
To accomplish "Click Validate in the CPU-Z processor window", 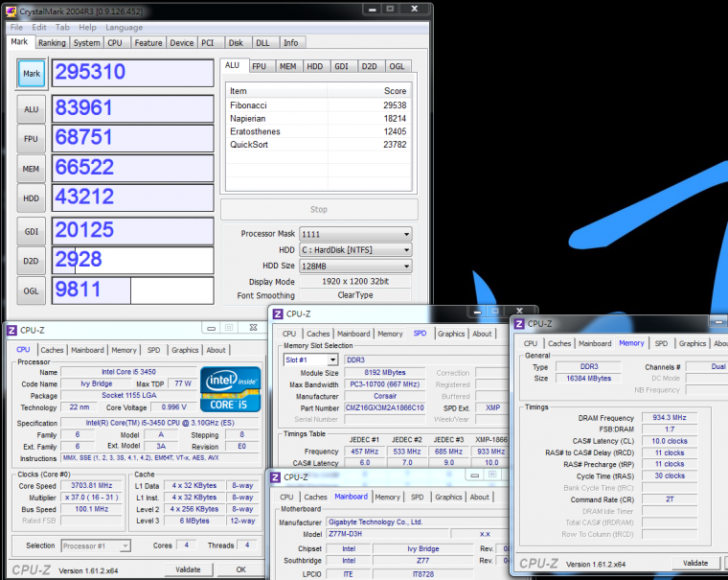I will tap(188, 569).
